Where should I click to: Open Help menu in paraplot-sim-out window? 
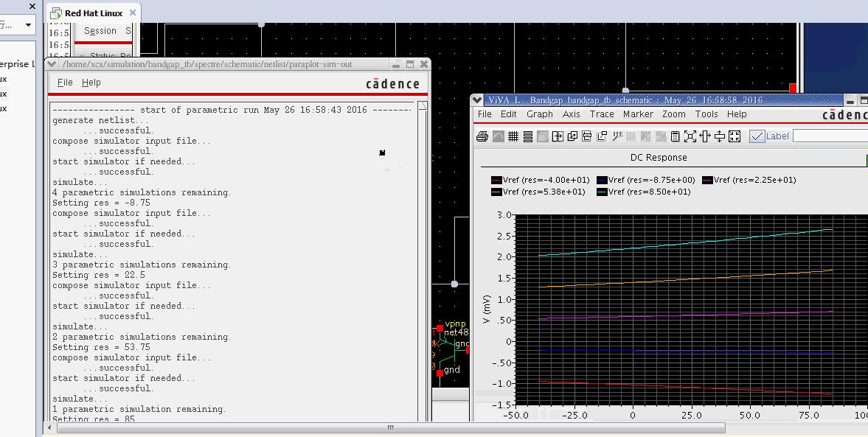(x=91, y=83)
